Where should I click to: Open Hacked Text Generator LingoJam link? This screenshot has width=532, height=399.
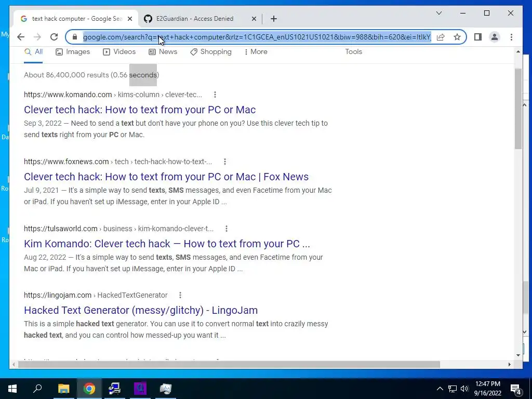click(141, 310)
